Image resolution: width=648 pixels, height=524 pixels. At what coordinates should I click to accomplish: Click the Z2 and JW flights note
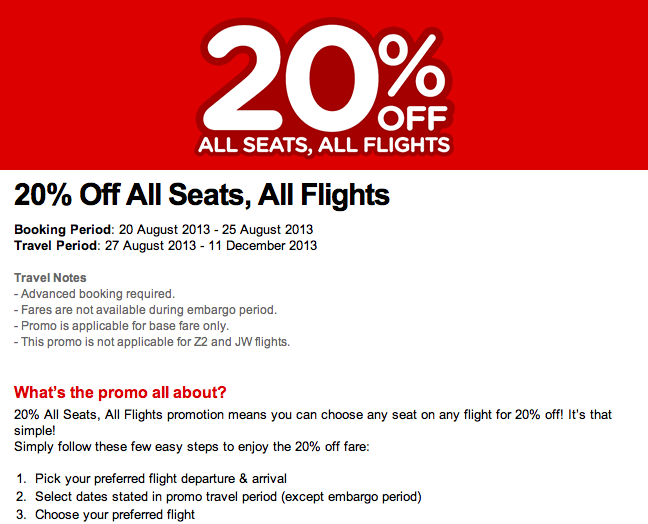tap(152, 342)
